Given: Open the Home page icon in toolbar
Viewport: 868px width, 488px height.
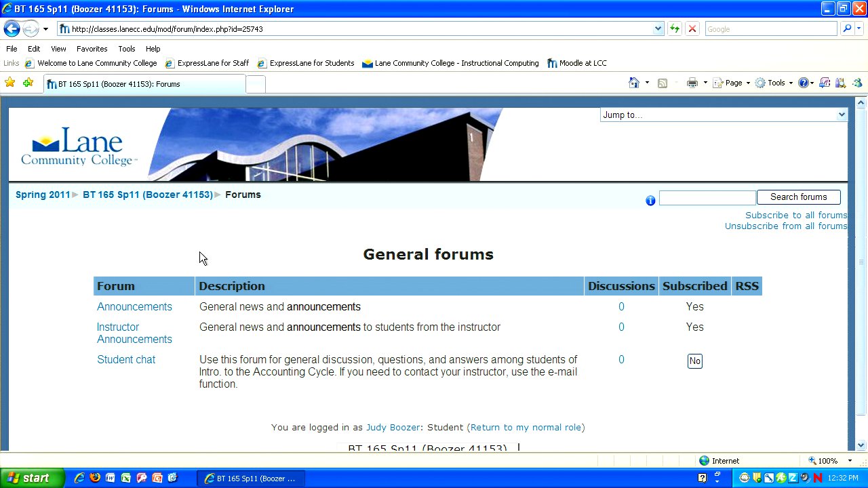Looking at the screenshot, I should 633,83.
